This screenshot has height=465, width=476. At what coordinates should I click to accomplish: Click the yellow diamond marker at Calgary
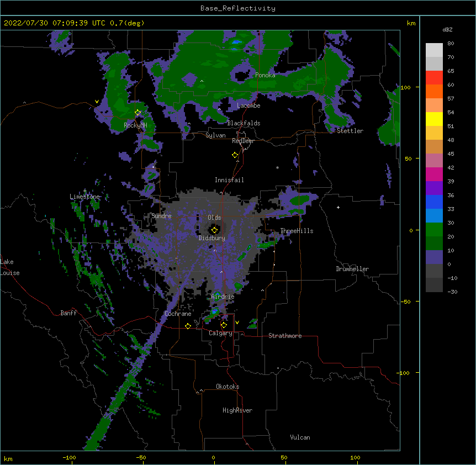click(x=224, y=325)
